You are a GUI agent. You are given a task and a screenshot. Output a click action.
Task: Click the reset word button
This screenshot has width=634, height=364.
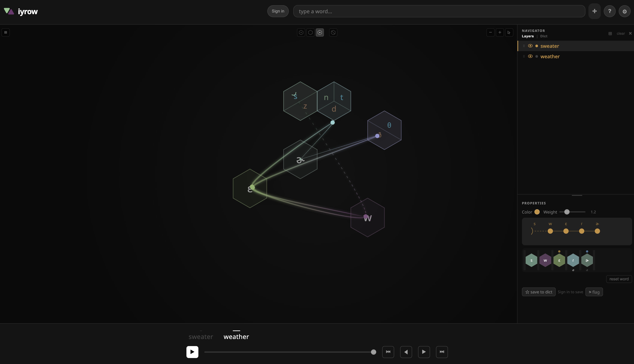tap(619, 279)
